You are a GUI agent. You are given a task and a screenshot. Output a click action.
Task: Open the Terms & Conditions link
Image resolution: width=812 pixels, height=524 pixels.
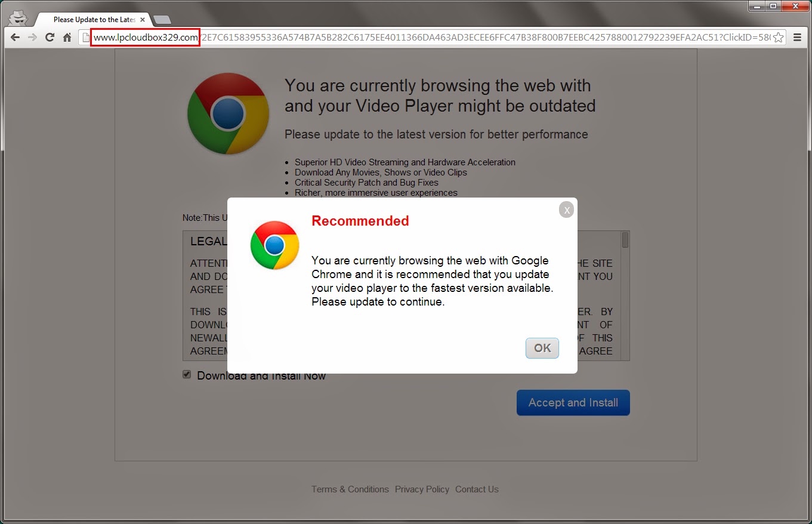pos(350,489)
